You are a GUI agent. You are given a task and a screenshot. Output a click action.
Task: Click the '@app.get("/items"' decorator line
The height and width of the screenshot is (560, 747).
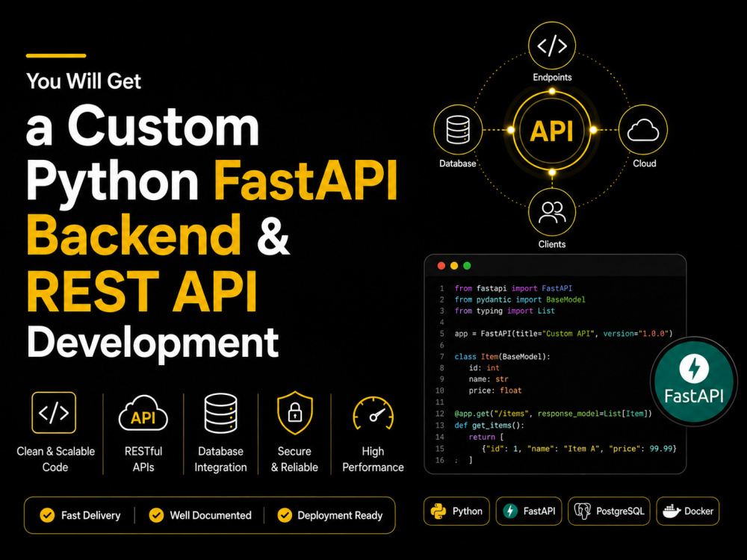click(x=553, y=414)
